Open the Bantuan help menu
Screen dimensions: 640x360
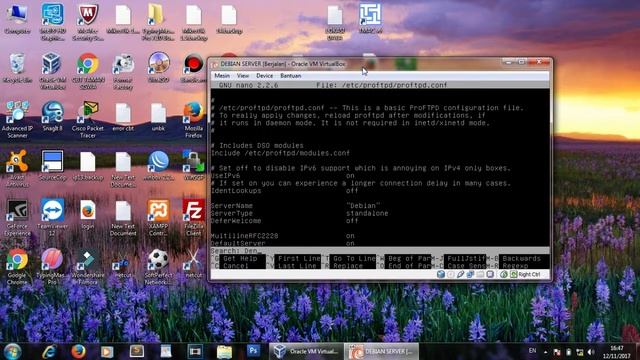tap(291, 76)
